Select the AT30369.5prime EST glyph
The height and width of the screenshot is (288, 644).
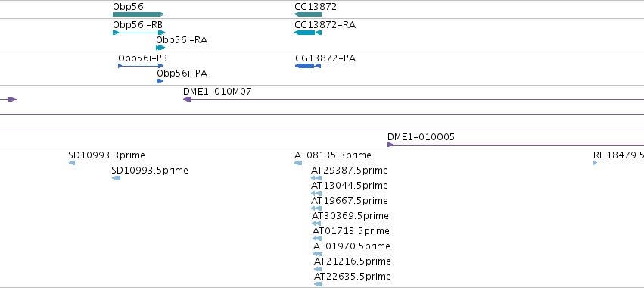click(316, 224)
